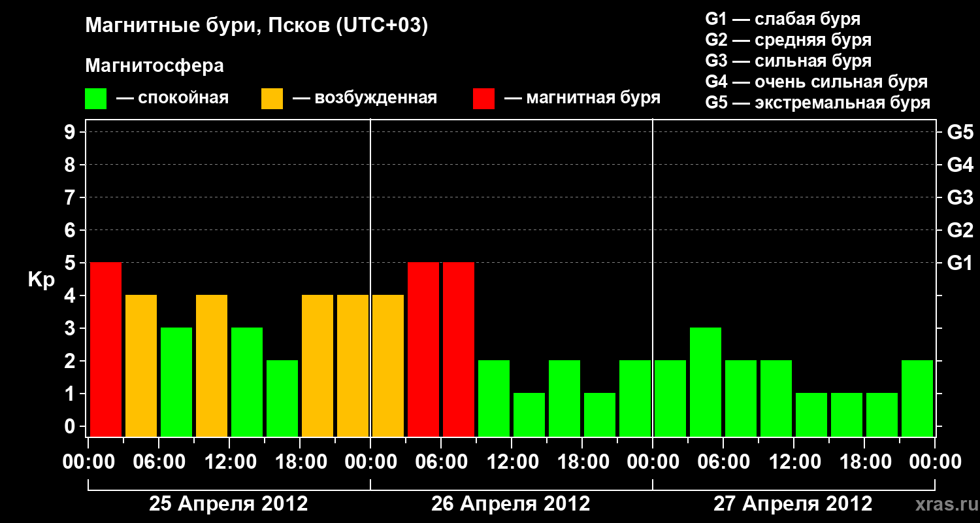Click the yellow 18:00–21:00 bar on 25 April

pos(318,365)
